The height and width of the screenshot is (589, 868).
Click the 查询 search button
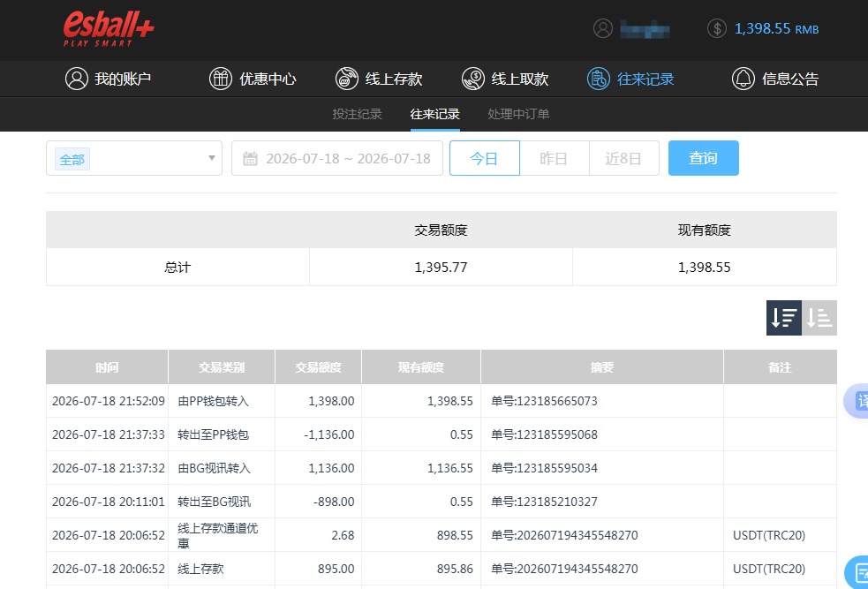point(704,158)
